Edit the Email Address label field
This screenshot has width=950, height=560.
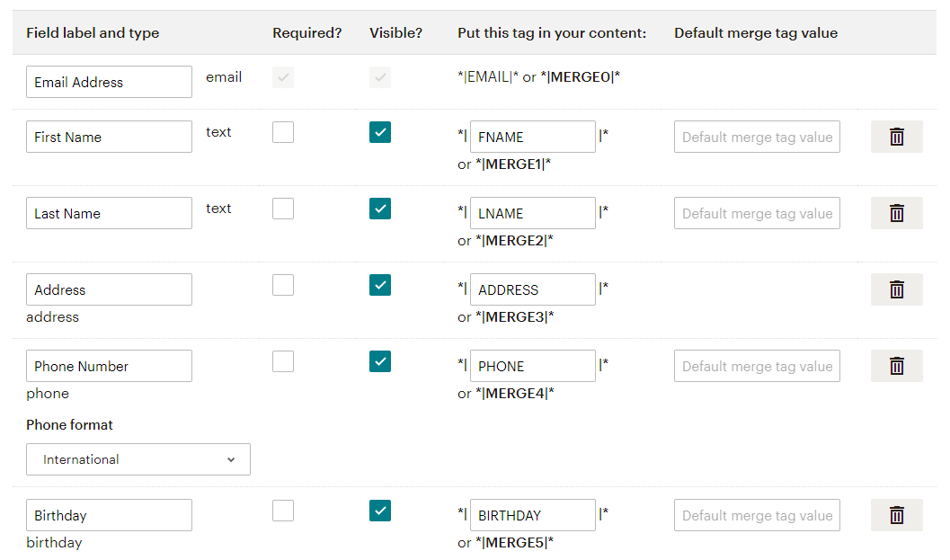[x=109, y=82]
